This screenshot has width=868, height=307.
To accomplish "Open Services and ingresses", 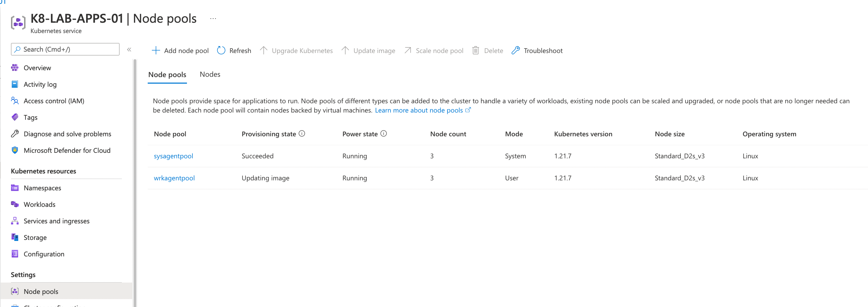I will click(56, 221).
